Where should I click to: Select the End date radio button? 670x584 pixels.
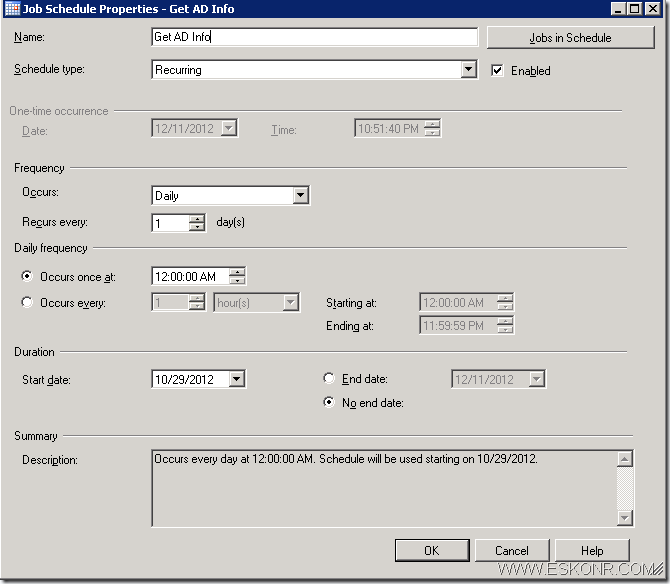click(329, 379)
